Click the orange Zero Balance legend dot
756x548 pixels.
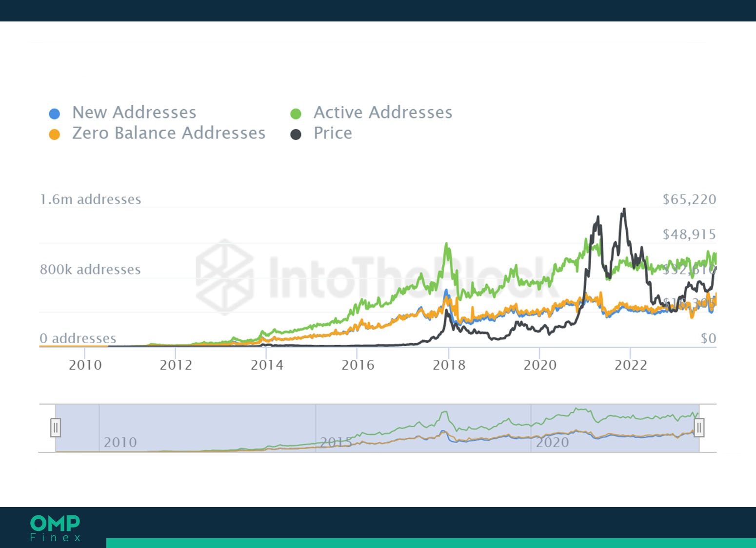[55, 134]
